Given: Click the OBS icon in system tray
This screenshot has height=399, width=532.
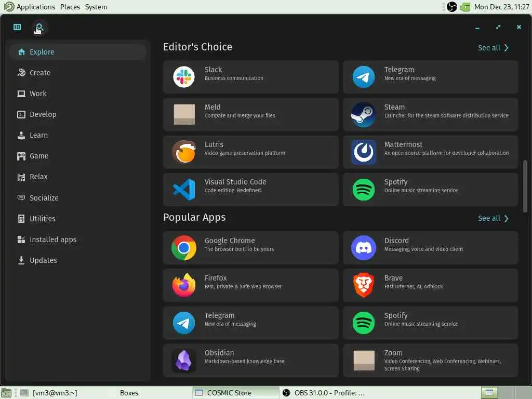Looking at the screenshot, I should point(451,7).
